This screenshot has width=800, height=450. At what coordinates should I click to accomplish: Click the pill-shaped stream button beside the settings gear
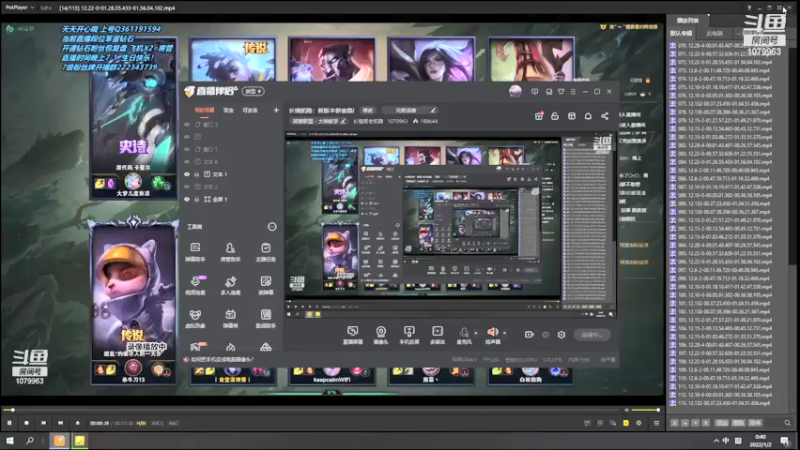click(592, 335)
